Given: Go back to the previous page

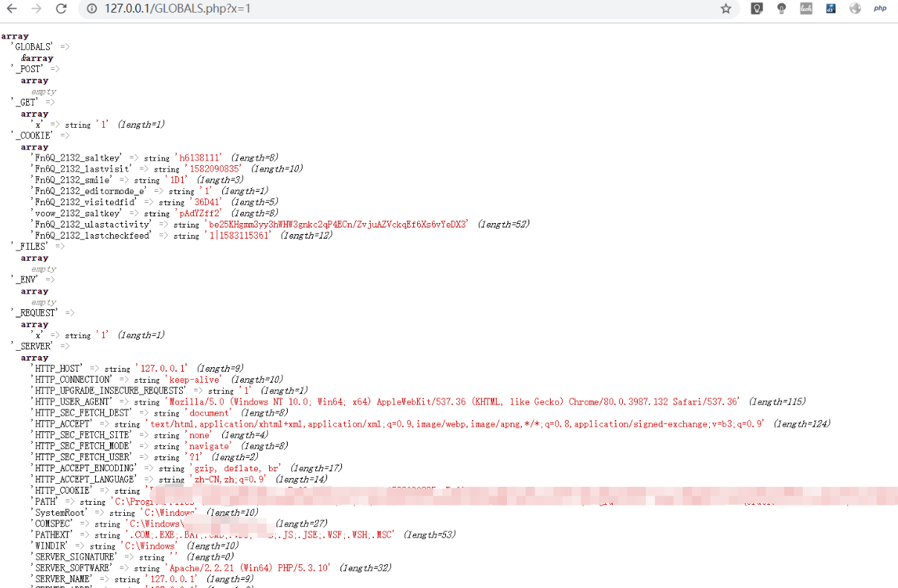Looking at the screenshot, I should point(12,9).
